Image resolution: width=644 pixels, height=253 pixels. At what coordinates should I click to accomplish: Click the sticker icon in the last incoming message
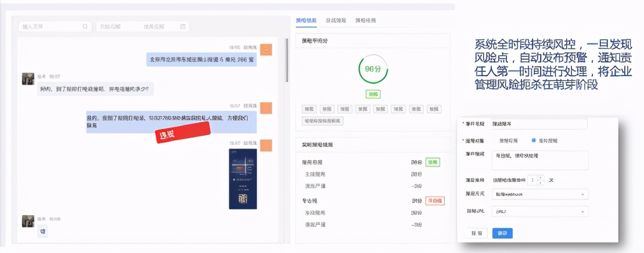pos(42,232)
